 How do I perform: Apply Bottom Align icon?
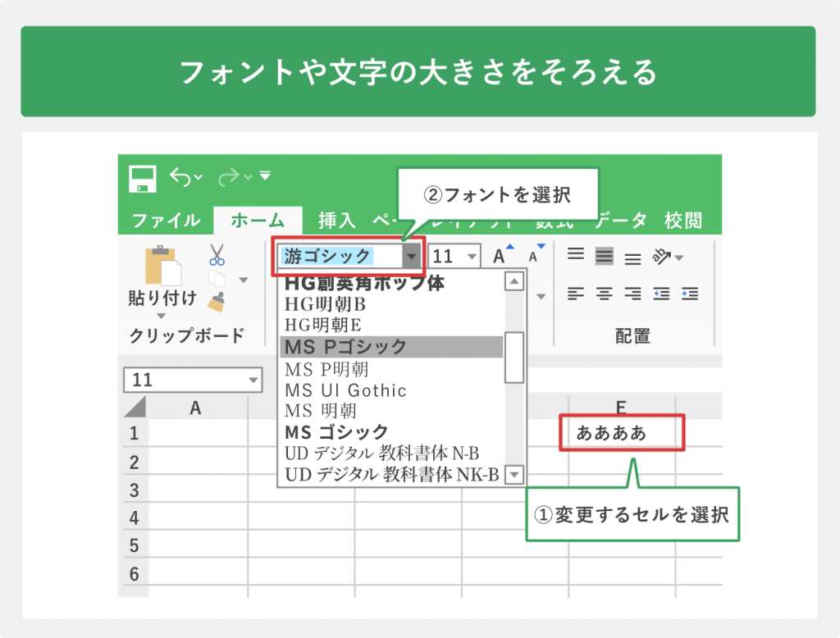tap(632, 259)
